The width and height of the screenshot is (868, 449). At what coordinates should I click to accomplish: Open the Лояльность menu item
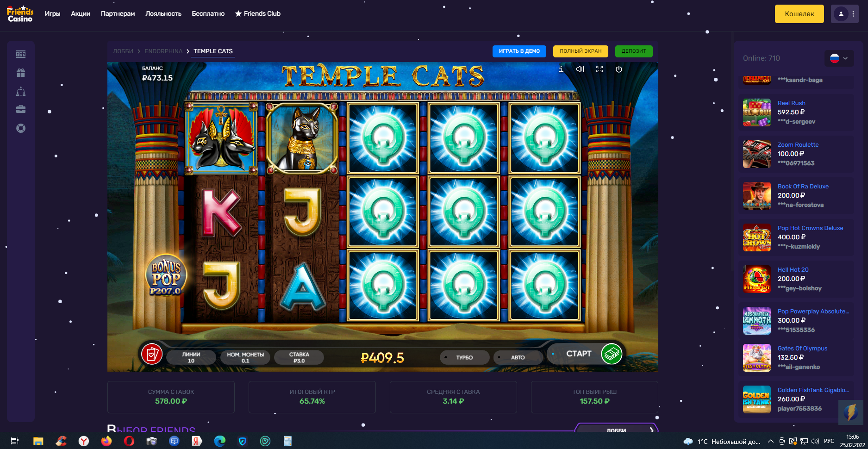point(163,13)
